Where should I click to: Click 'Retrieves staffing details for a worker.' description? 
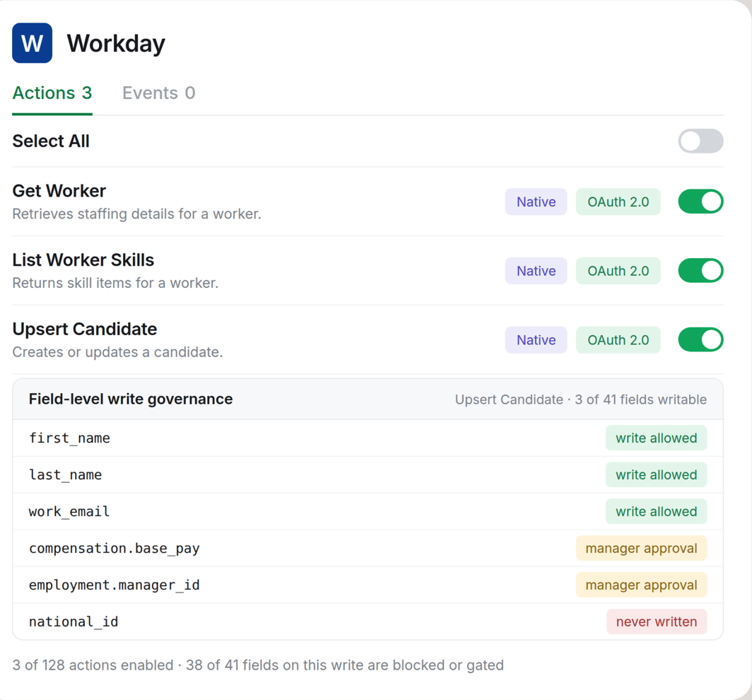click(136, 214)
